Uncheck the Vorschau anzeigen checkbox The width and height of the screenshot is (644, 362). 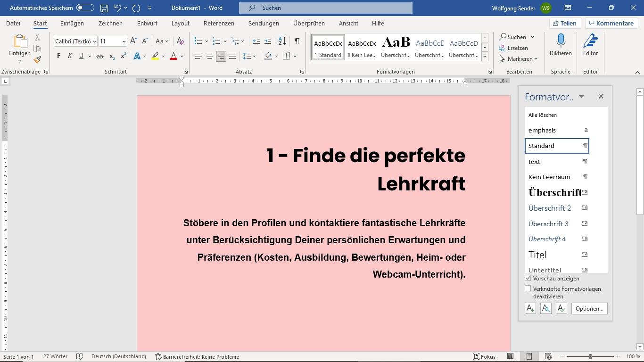528,278
